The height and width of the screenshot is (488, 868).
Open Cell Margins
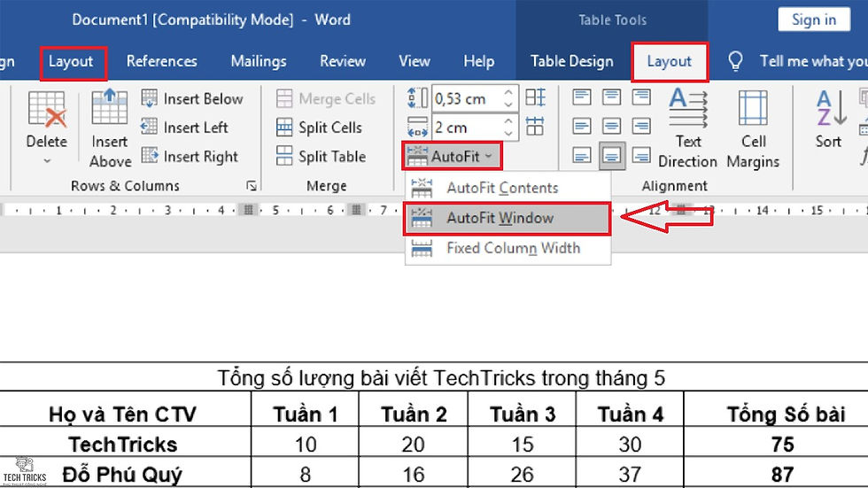click(x=753, y=128)
